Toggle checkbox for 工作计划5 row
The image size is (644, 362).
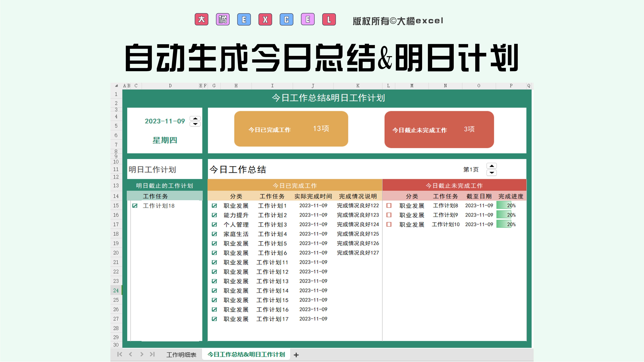point(214,243)
